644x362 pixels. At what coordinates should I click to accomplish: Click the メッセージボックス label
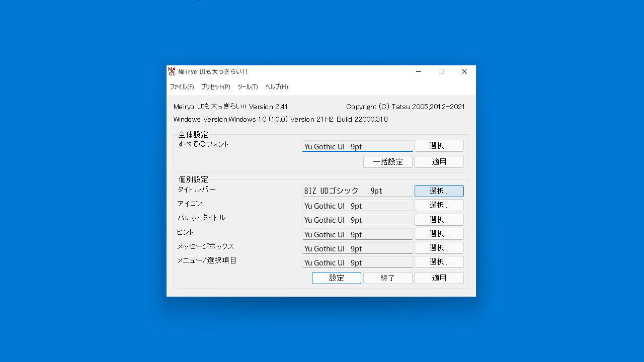[x=205, y=246]
